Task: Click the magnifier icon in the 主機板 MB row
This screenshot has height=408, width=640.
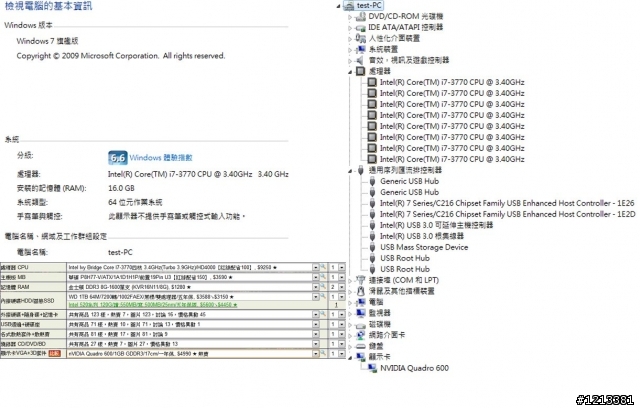Action: pos(323,277)
